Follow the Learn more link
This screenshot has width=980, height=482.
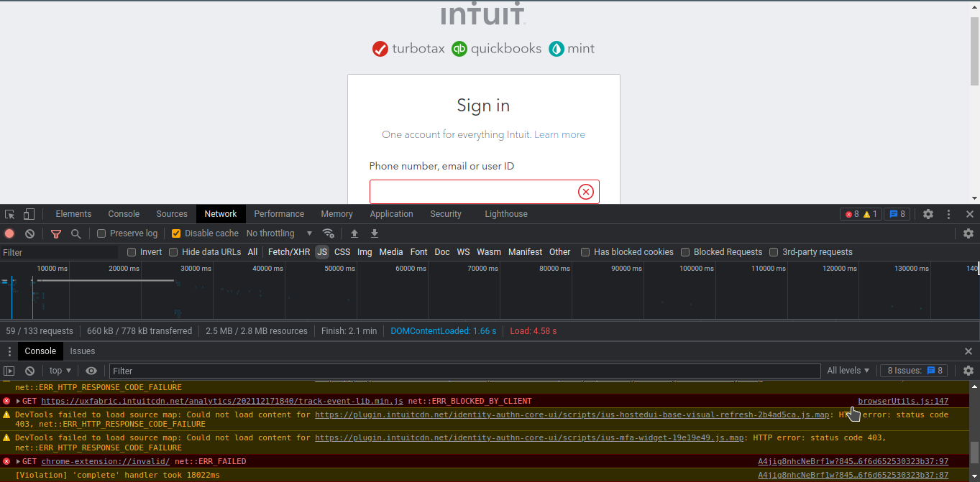[x=559, y=134]
